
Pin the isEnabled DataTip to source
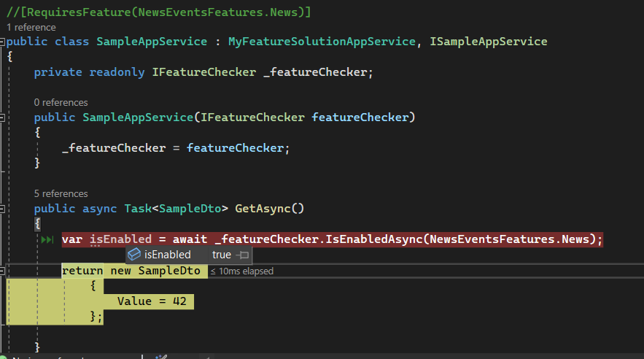point(243,255)
